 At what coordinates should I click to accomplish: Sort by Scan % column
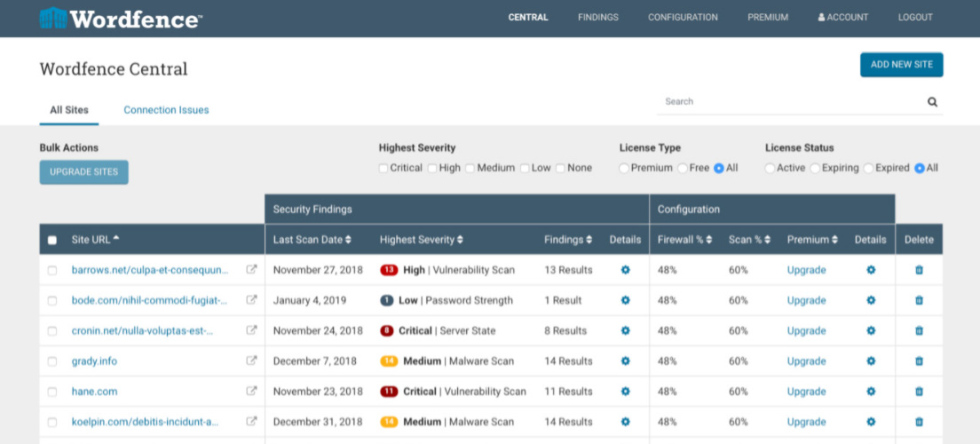pos(749,240)
